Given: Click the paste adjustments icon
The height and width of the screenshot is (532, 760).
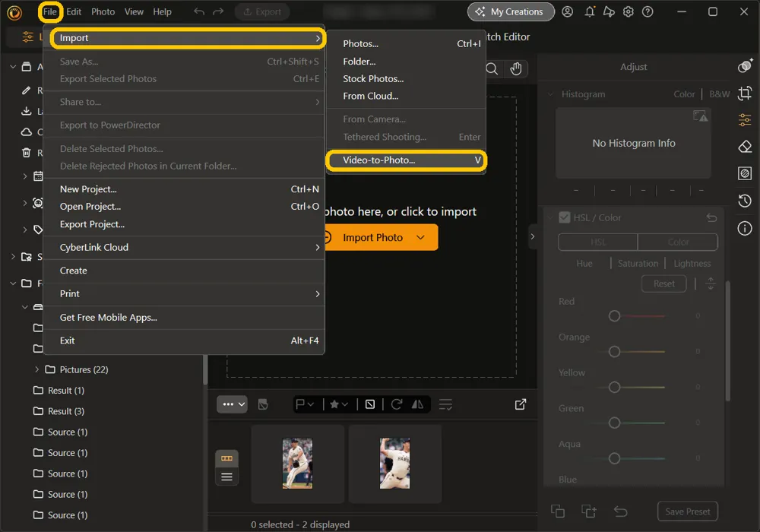Looking at the screenshot, I should click(589, 511).
